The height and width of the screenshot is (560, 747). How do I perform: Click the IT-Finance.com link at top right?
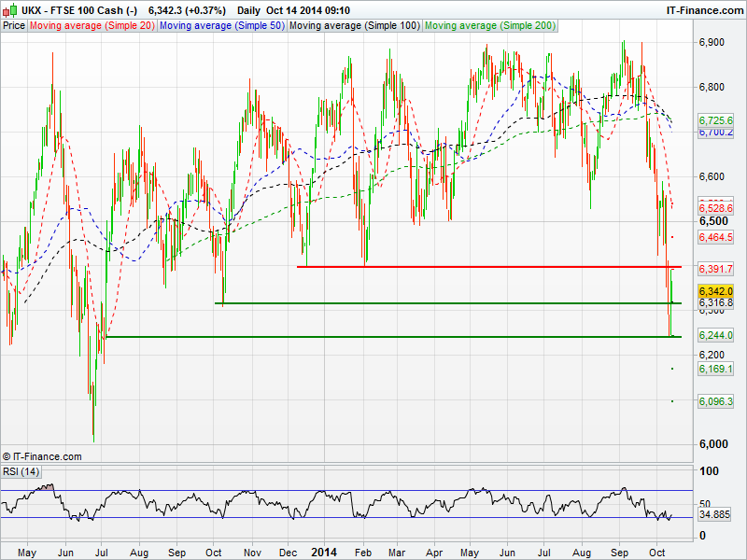pos(704,10)
